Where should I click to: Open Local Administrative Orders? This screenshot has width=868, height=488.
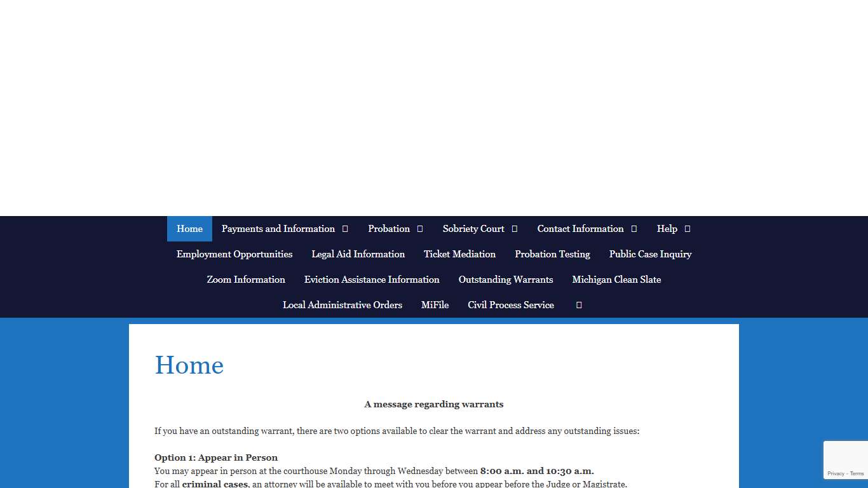pos(342,305)
